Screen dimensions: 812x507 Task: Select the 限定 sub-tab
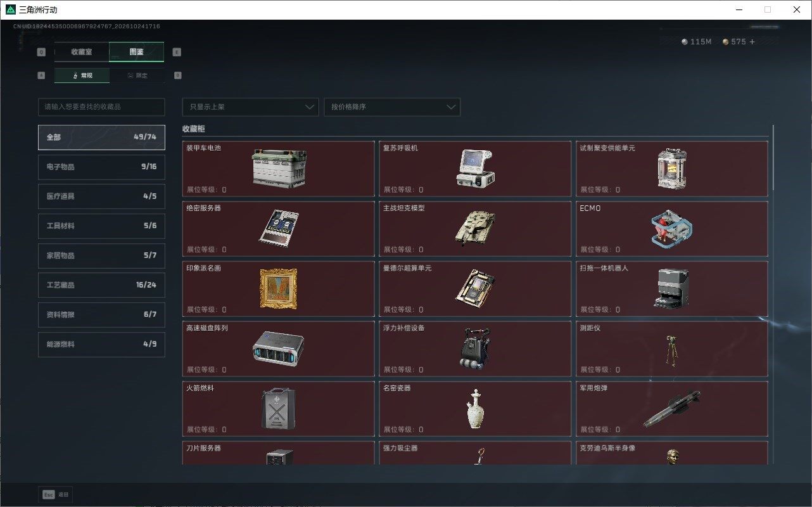pyautogui.click(x=137, y=75)
